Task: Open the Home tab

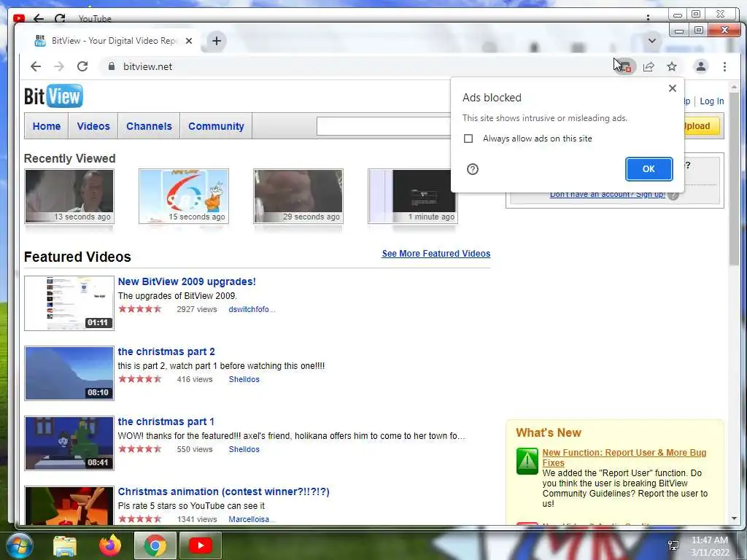Action: point(47,126)
